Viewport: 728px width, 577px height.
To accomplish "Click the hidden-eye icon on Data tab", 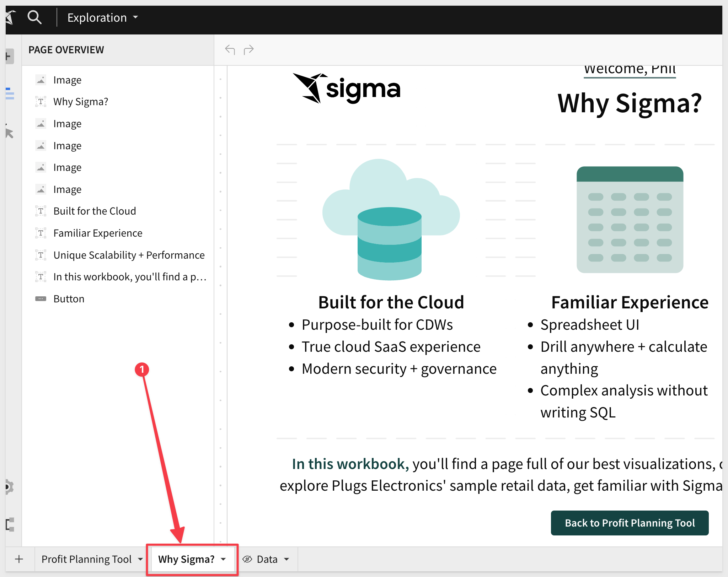I will [x=247, y=559].
